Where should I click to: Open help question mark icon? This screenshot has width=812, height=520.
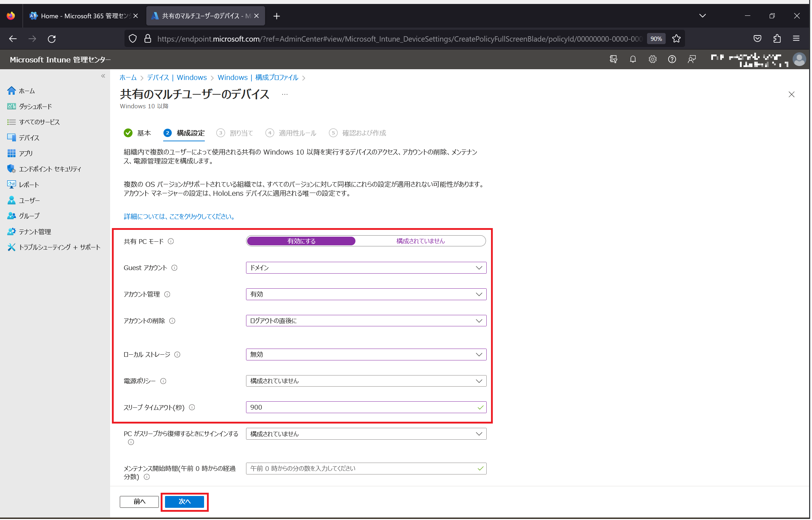tap(673, 59)
